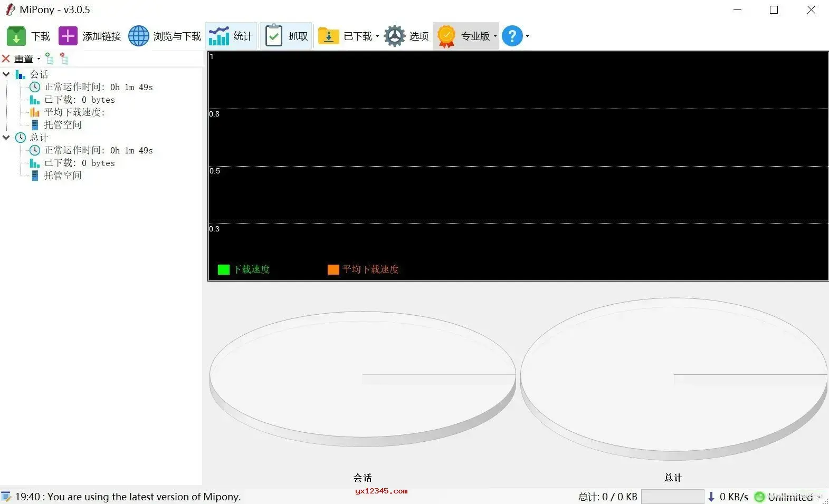Click the download speed arrow icon

711,497
